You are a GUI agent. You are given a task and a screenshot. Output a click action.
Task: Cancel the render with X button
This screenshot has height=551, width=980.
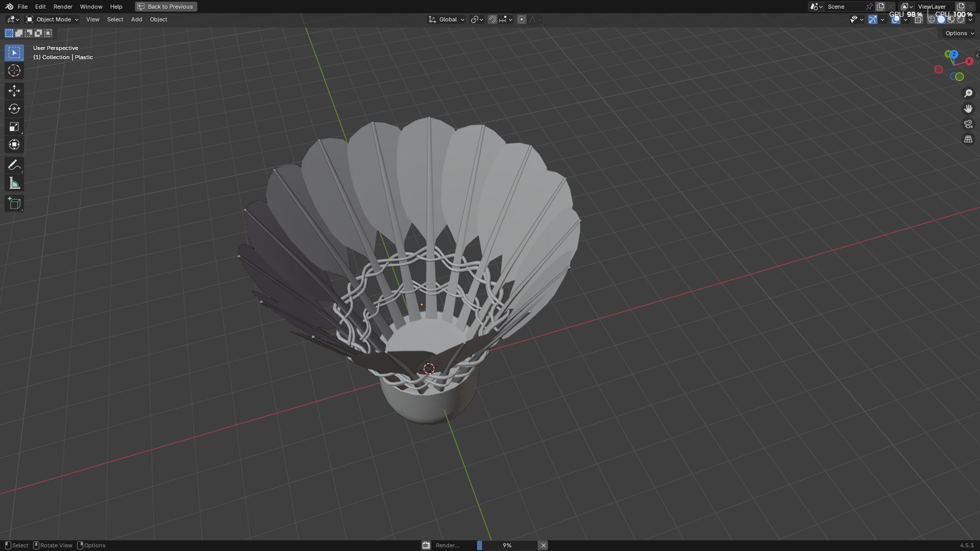pos(544,545)
